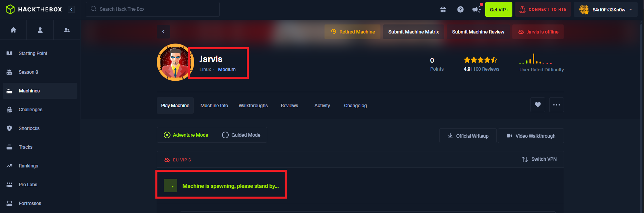Viewport: 644px width, 213px height.
Task: Switch to the Play Machine tab
Action: pos(175,105)
